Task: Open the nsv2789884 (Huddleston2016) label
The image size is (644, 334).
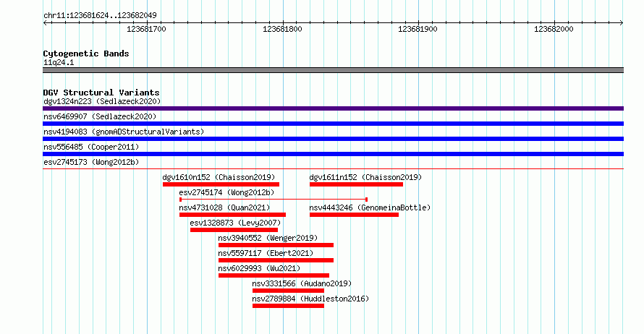Action: 310,299
